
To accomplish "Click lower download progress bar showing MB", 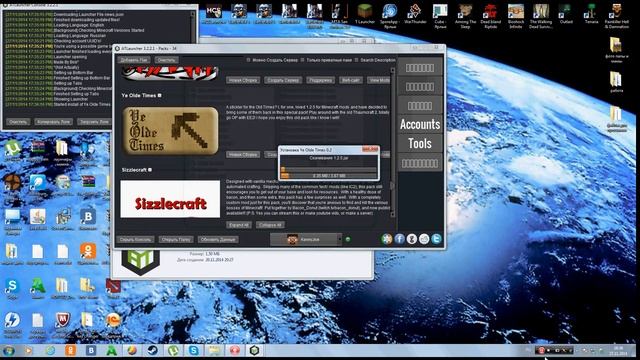I will pyautogui.click(x=329, y=176).
